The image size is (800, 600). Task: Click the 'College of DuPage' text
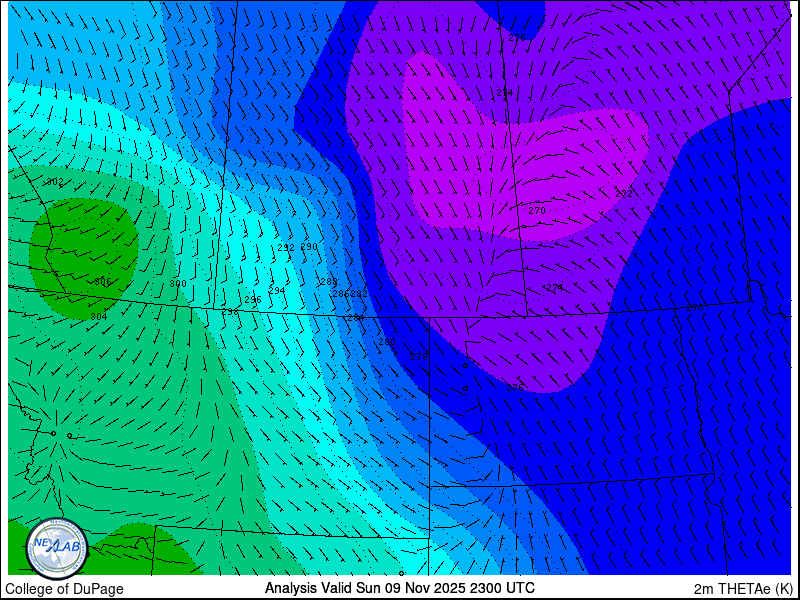point(64,589)
